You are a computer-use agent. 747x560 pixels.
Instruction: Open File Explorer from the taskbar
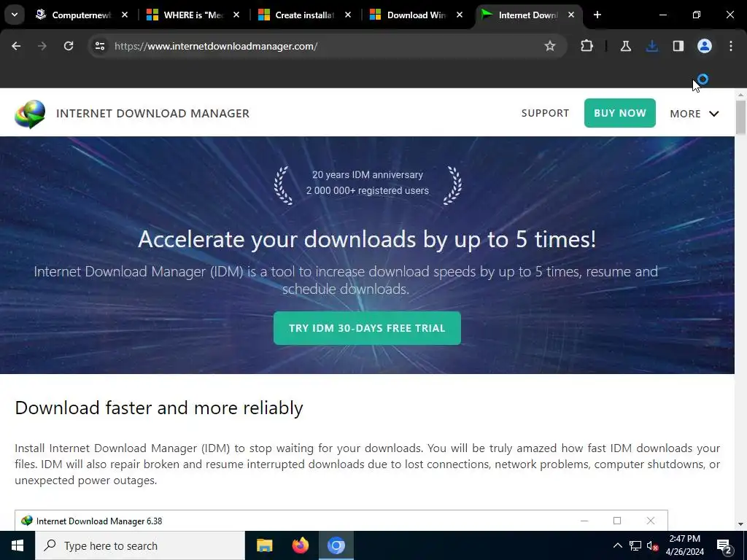[264, 545]
